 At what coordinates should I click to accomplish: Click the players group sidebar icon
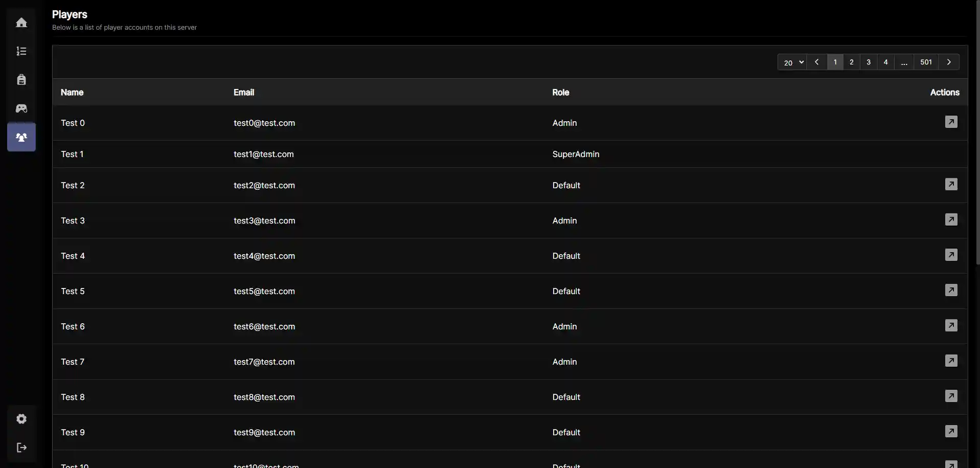[21, 137]
